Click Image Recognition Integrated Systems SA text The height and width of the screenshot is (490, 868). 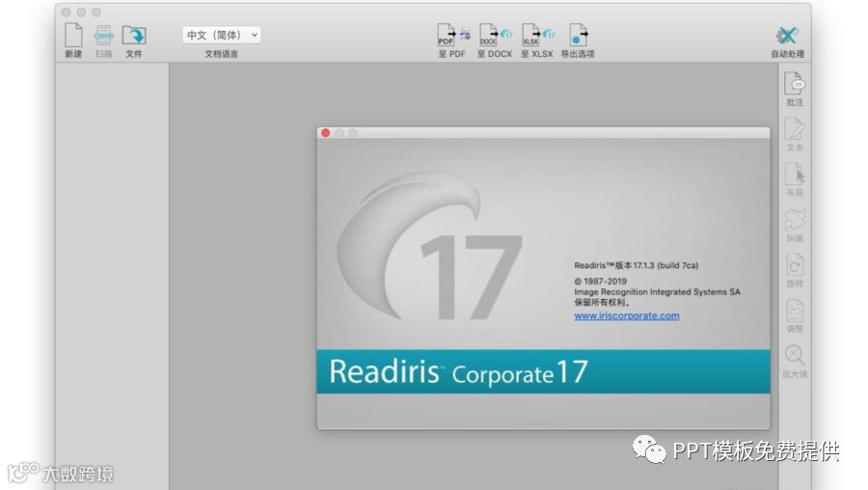(657, 292)
